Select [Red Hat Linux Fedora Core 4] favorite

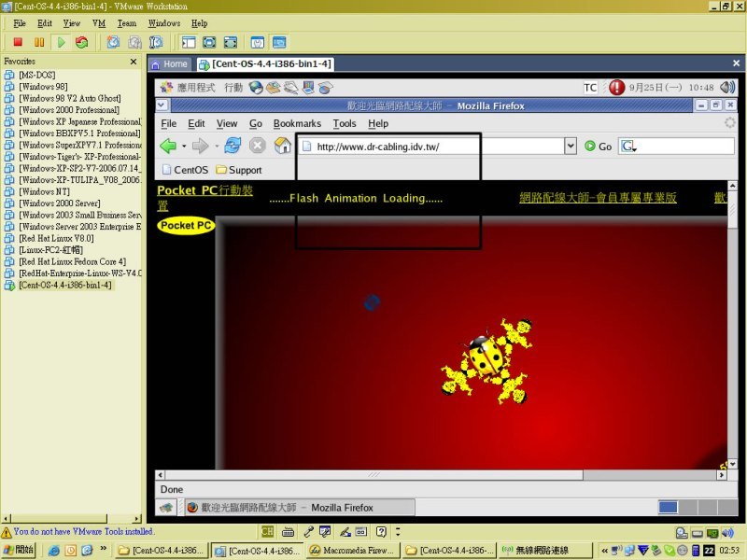pyautogui.click(x=73, y=261)
